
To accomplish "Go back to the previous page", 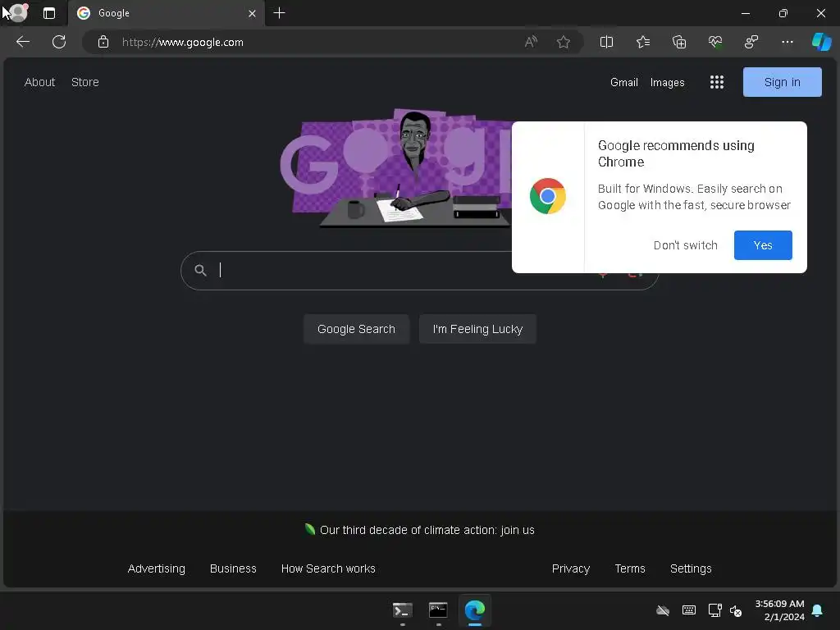I will point(22,42).
